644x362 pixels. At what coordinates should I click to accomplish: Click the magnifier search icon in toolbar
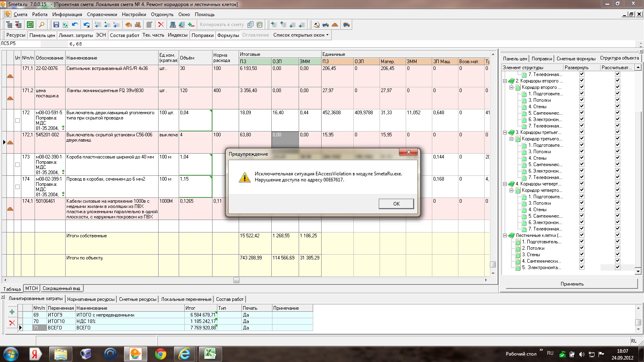pyautogui.click(x=41, y=25)
